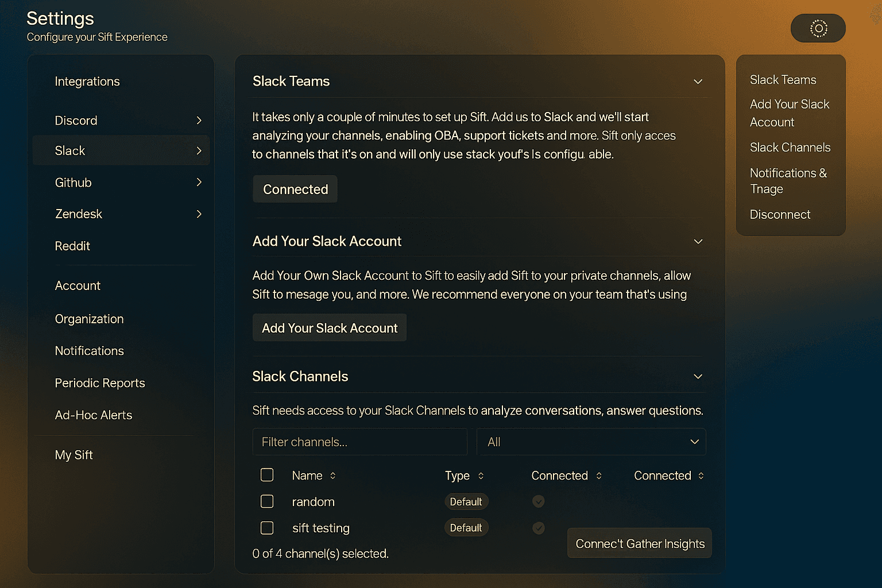Open the Discord integration arrow
This screenshot has width=882, height=588.
pos(199,121)
